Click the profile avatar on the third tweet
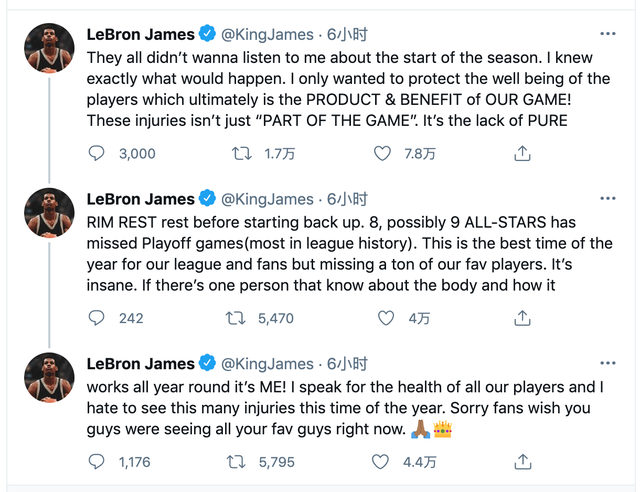The height and width of the screenshot is (492, 640). point(49,377)
